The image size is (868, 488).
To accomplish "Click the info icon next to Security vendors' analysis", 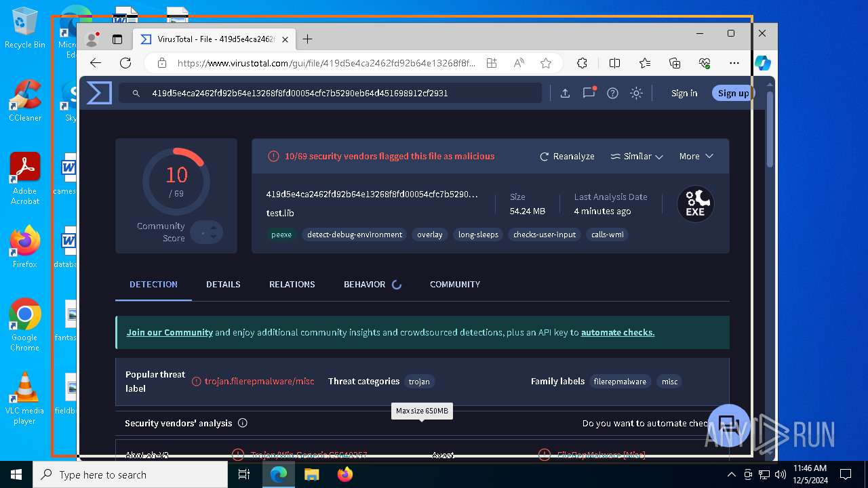I will pyautogui.click(x=243, y=423).
